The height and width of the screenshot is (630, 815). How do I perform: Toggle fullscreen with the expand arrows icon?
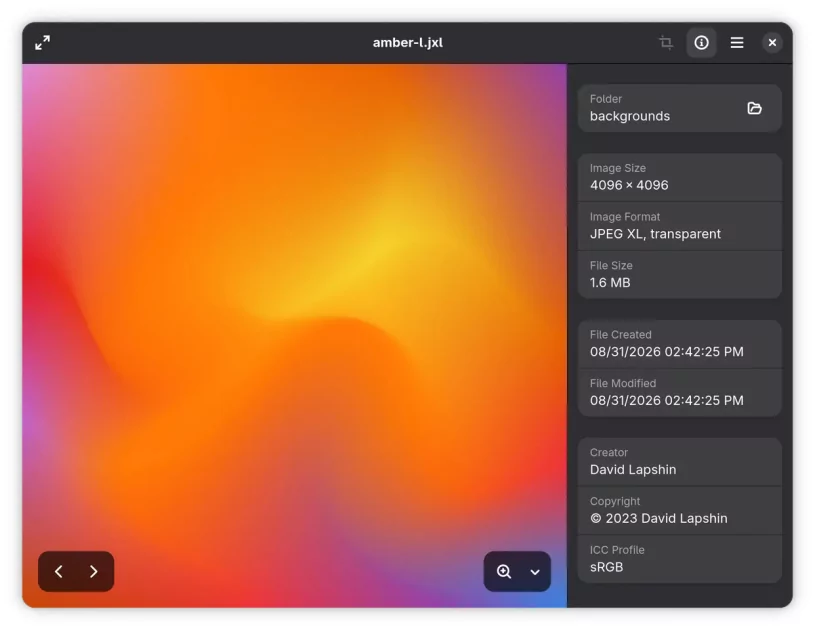pyautogui.click(x=43, y=43)
